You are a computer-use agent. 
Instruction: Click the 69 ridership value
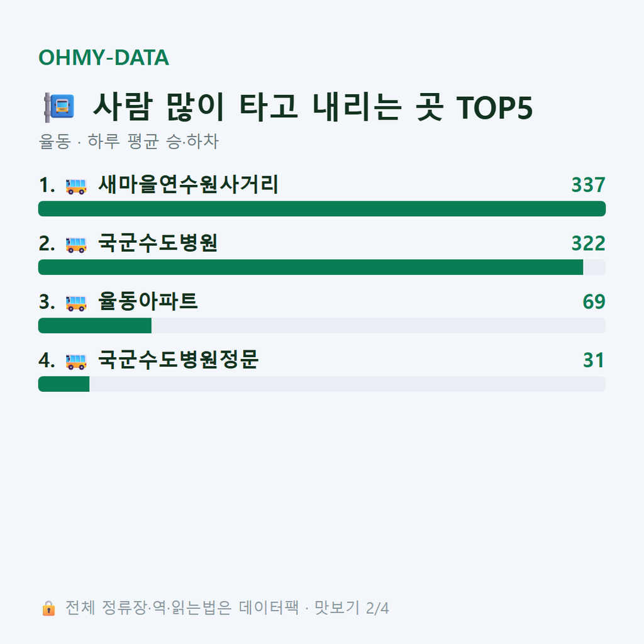click(x=594, y=301)
